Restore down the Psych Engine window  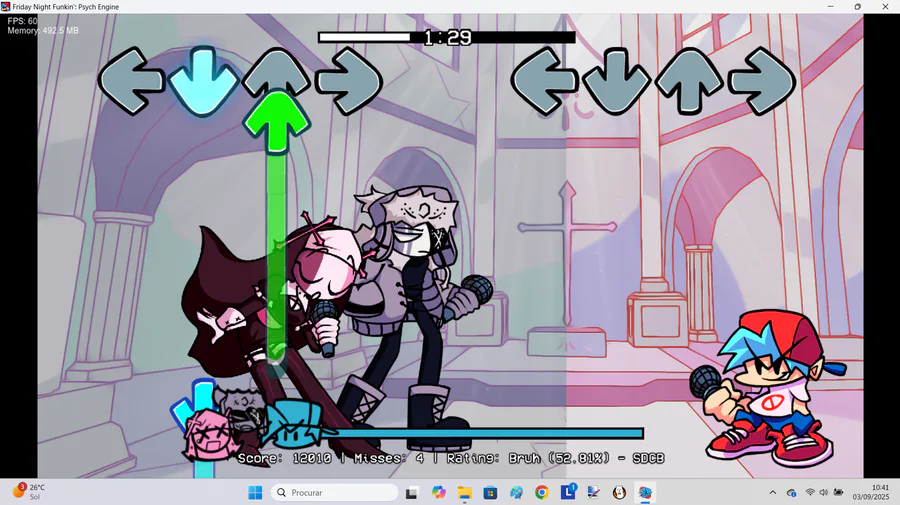click(858, 6)
